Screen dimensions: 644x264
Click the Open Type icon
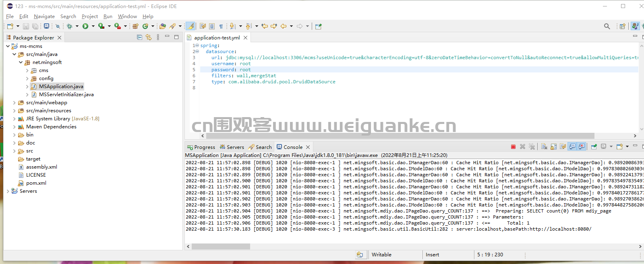tap(163, 26)
